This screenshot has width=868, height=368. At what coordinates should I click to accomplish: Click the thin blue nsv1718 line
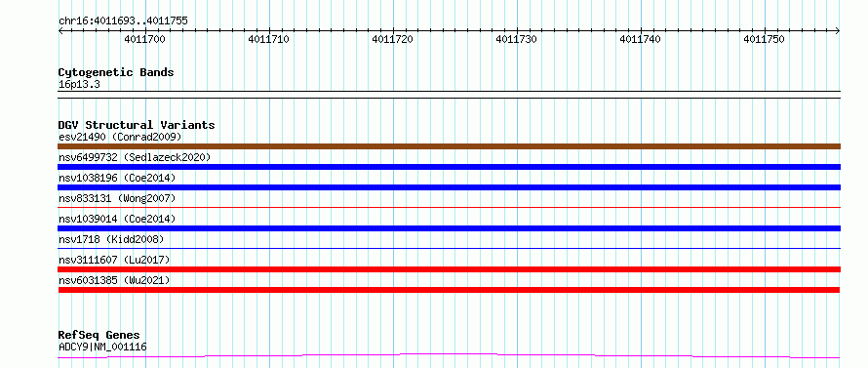[449, 248]
